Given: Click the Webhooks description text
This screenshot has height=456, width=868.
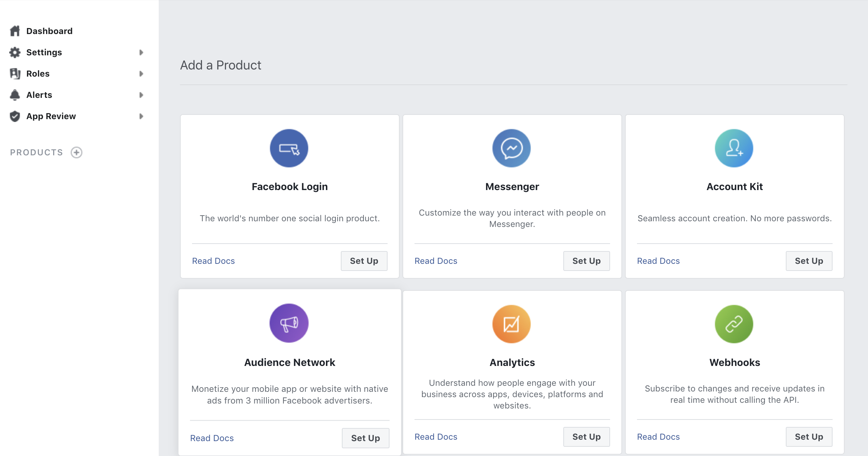Looking at the screenshot, I should coord(735,394).
